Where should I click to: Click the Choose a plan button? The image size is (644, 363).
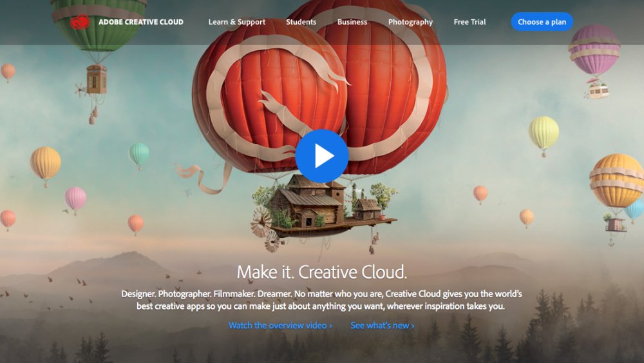[x=542, y=22]
